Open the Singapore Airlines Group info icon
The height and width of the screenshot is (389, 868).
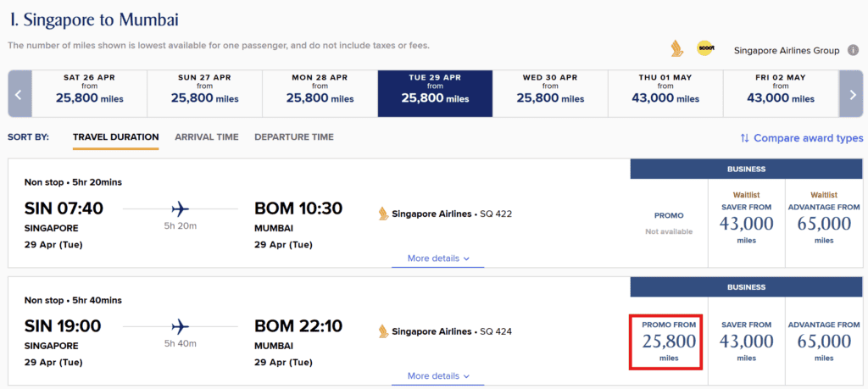point(852,50)
